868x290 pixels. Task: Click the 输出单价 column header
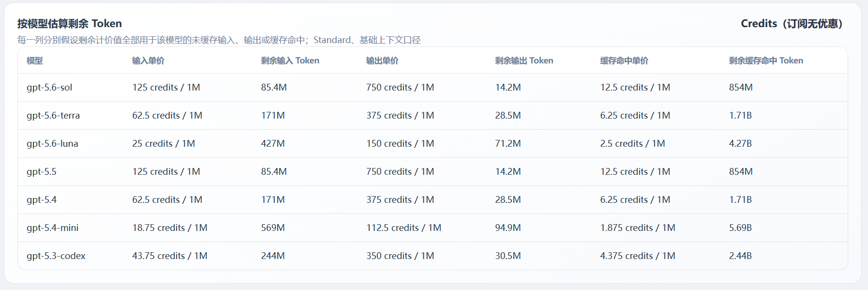click(x=382, y=61)
